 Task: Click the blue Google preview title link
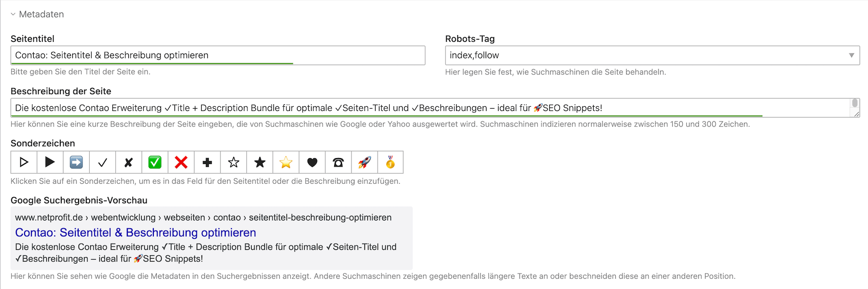[x=136, y=233]
